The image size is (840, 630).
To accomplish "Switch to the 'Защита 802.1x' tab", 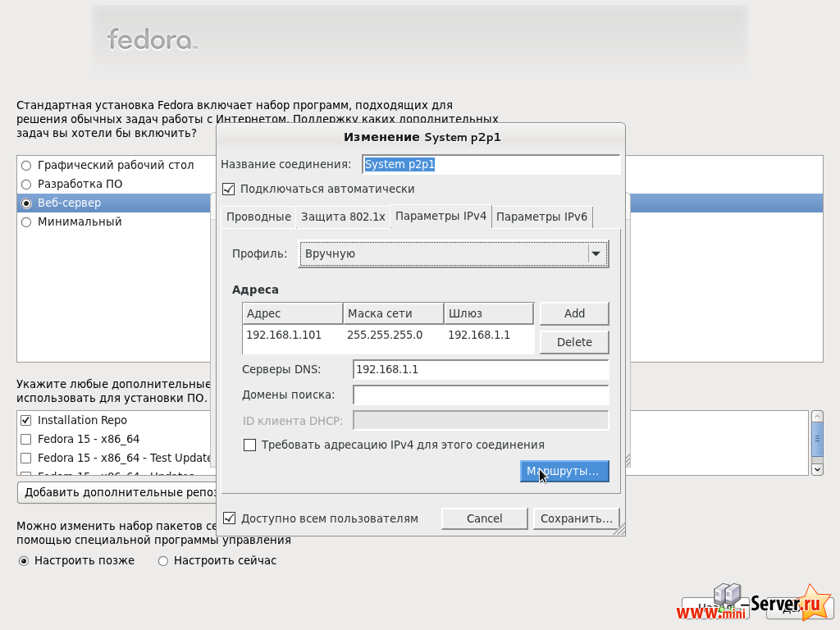I will point(343,217).
